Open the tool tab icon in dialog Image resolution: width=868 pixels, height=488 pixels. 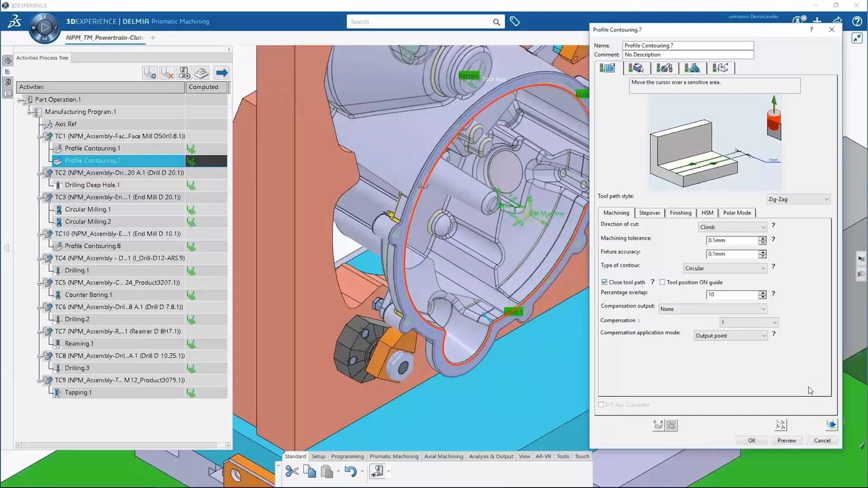(x=664, y=68)
